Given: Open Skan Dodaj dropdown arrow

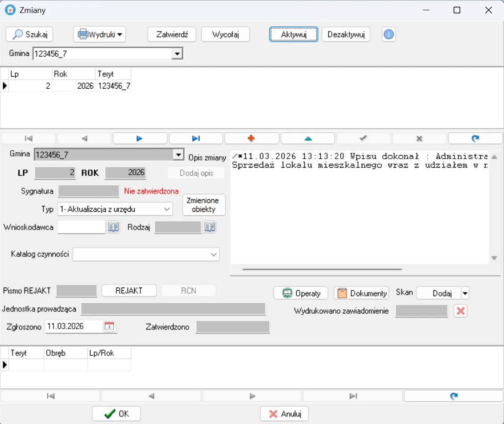Looking at the screenshot, I should pos(465,293).
